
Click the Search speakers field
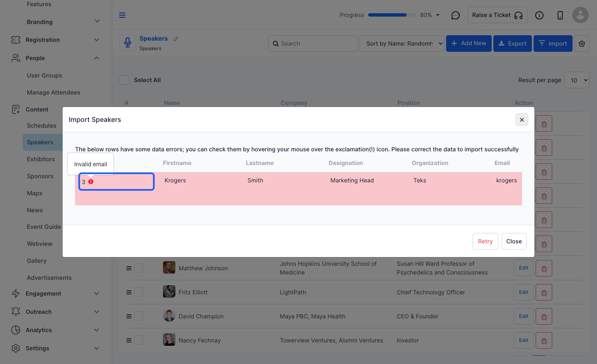click(313, 44)
